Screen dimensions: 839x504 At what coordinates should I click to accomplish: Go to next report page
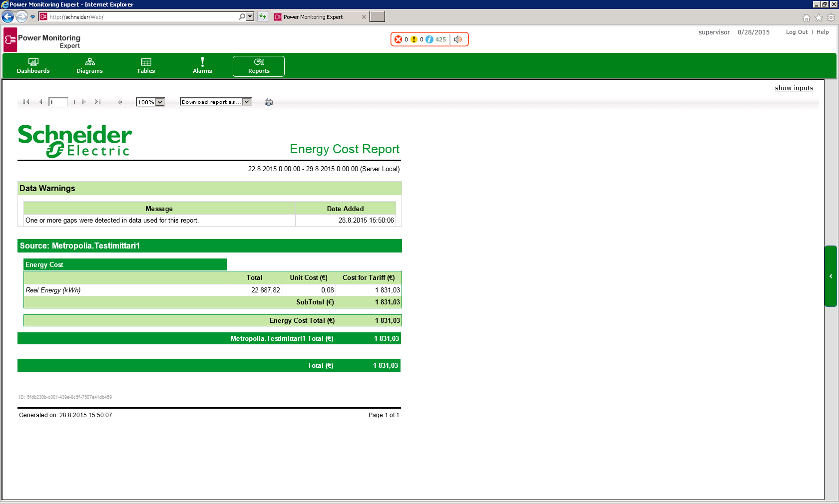83,102
